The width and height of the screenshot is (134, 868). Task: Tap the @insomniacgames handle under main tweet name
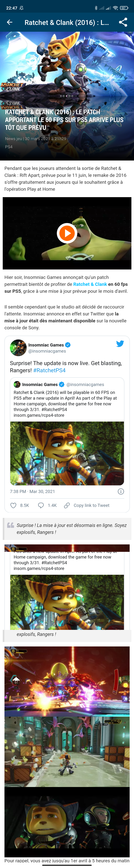[x=47, y=351]
